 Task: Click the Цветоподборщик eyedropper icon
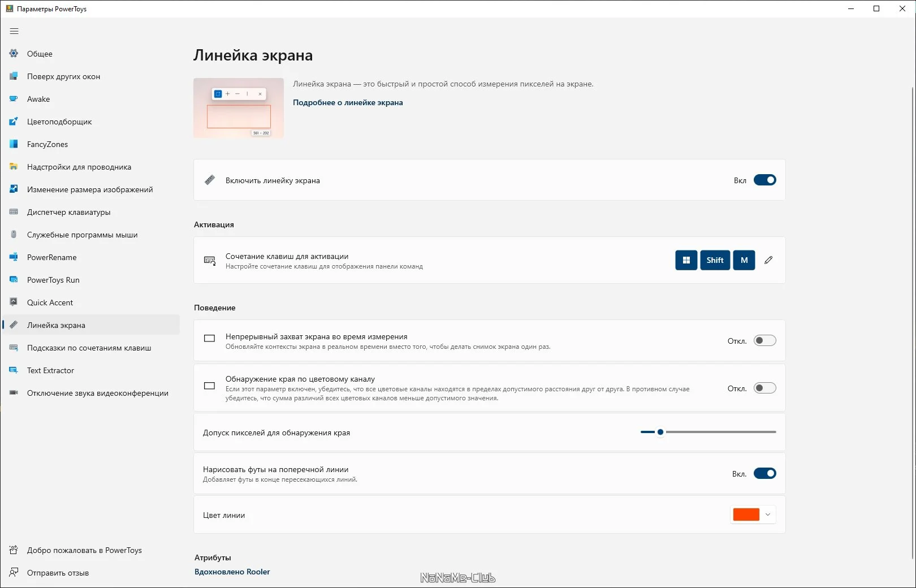[x=14, y=122]
